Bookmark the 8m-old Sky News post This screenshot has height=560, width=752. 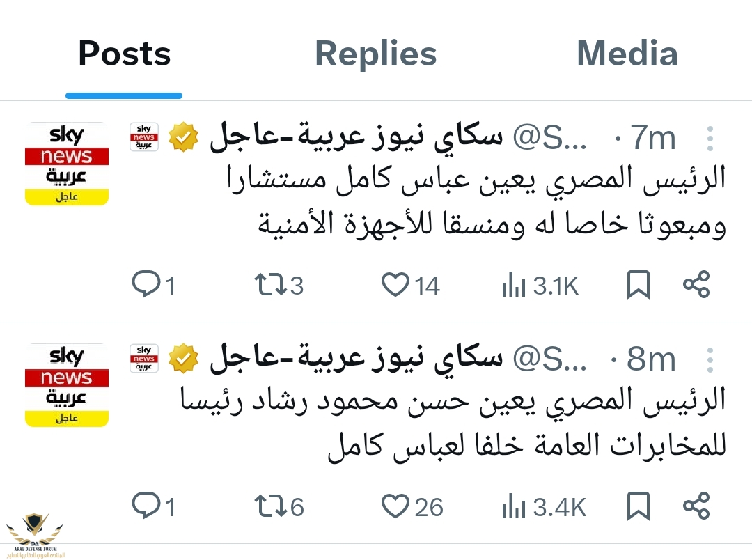click(x=639, y=506)
